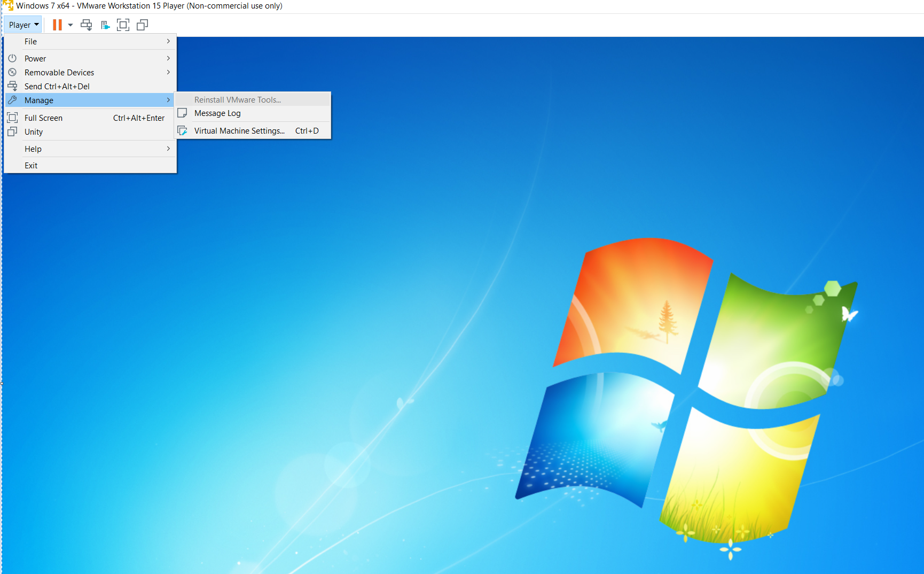Open the Removable Devices submenu
This screenshot has width=924, height=574.
coord(90,72)
